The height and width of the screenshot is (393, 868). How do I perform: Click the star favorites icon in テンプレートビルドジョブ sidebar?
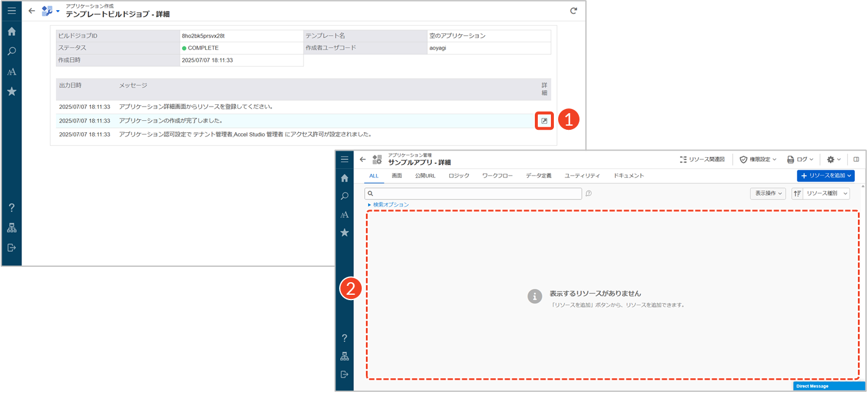(x=11, y=92)
